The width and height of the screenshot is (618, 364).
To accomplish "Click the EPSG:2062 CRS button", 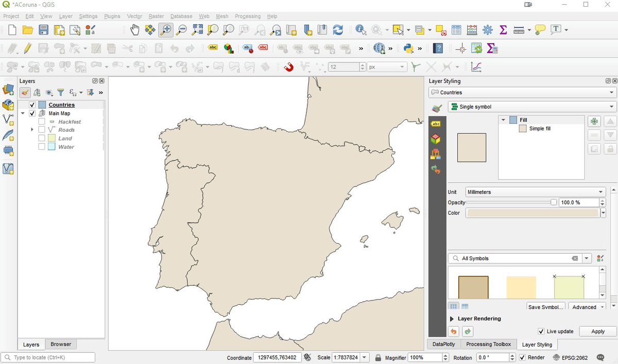I will (570, 357).
